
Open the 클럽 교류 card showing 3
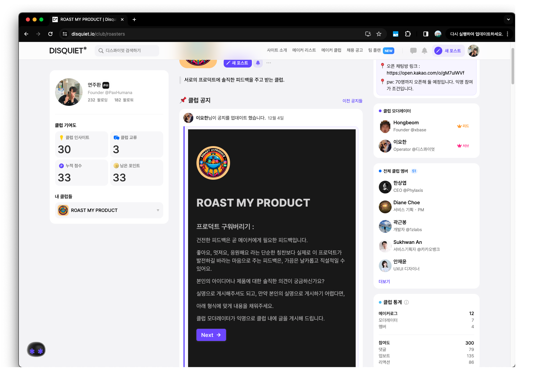(137, 144)
